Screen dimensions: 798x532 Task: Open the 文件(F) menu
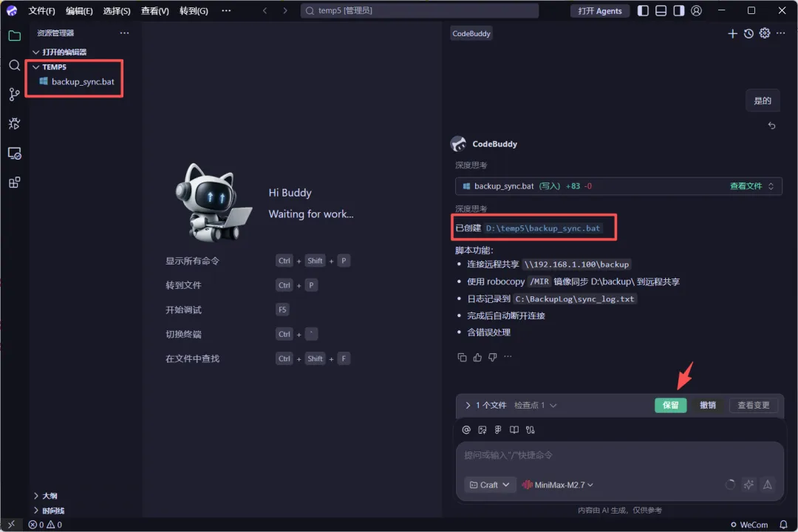pos(41,10)
